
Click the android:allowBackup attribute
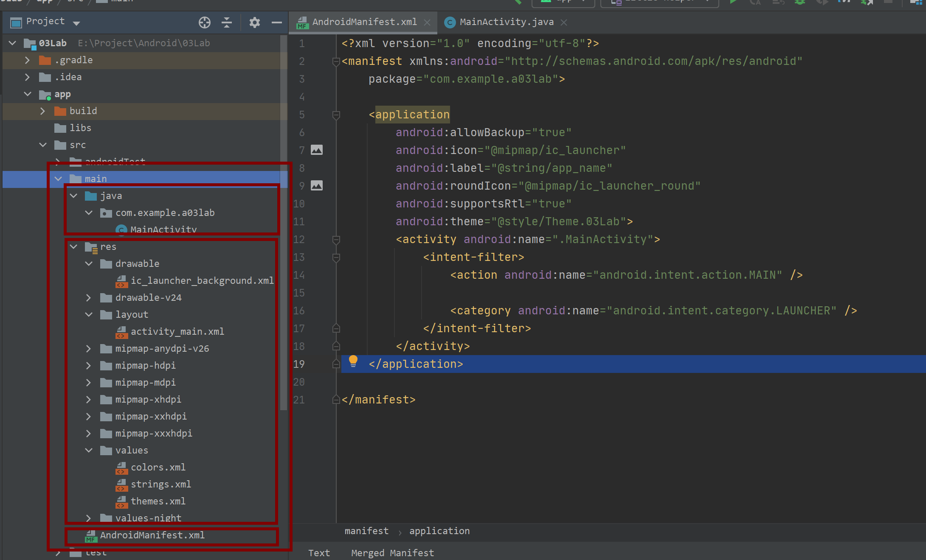[x=484, y=132]
